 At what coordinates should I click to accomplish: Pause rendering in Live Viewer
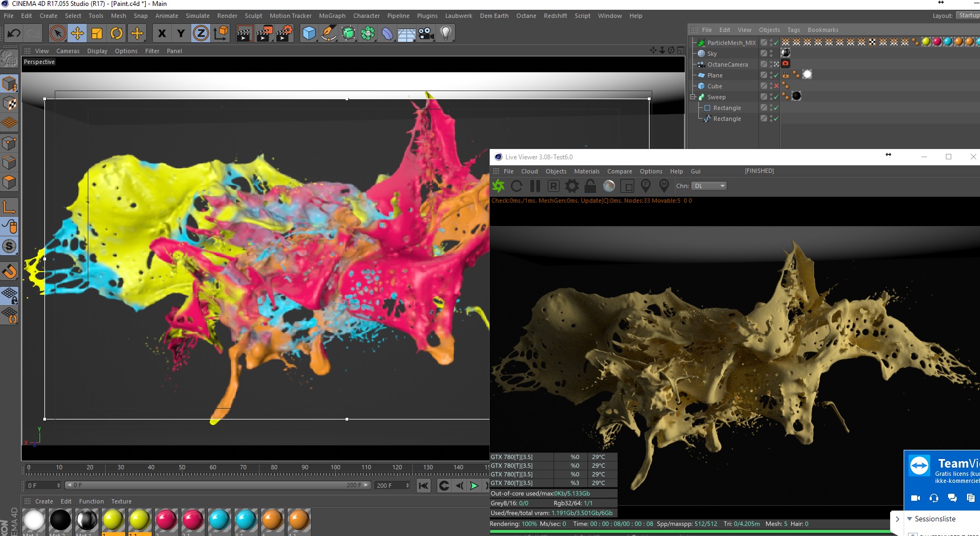(535, 186)
